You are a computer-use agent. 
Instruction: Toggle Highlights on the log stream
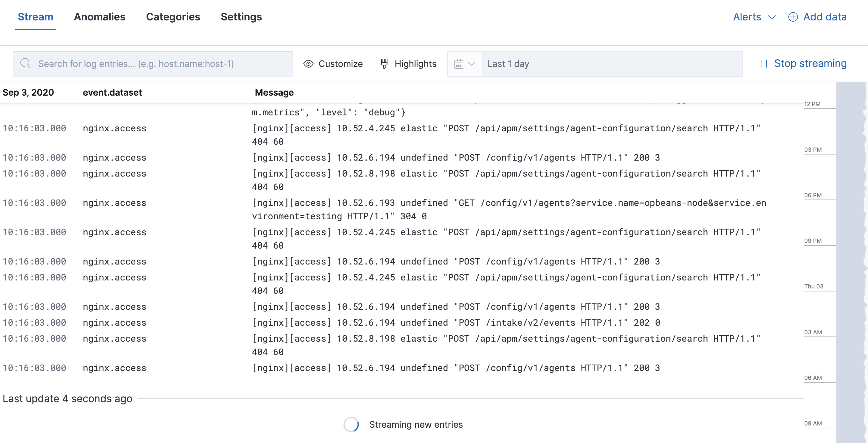416,63
